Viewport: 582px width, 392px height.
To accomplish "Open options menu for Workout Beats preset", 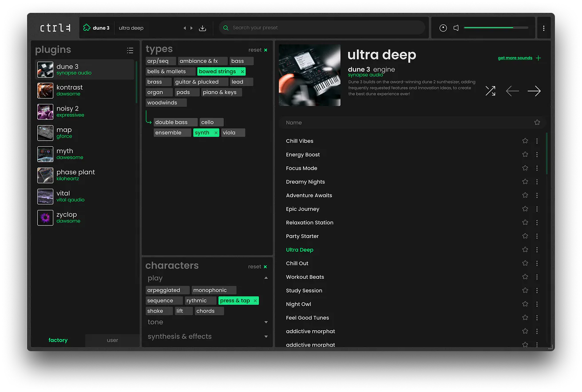I will pyautogui.click(x=537, y=277).
